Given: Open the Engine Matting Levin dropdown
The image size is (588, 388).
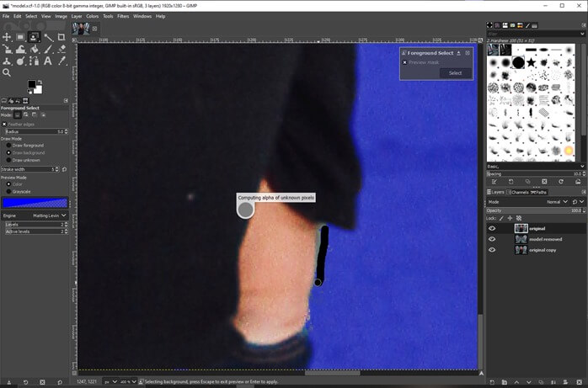Looking at the screenshot, I should (35, 215).
